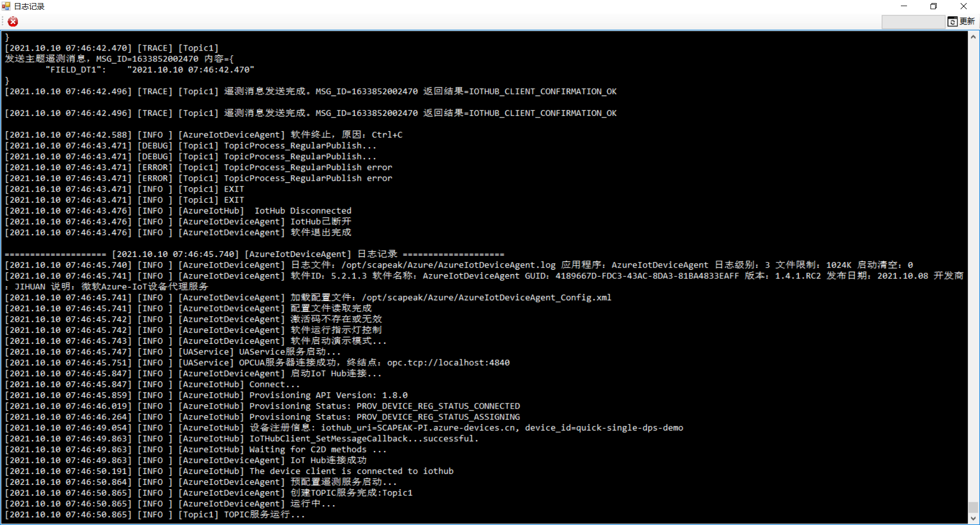Click log line '软件运行指示灯控制'

[x=193, y=330]
